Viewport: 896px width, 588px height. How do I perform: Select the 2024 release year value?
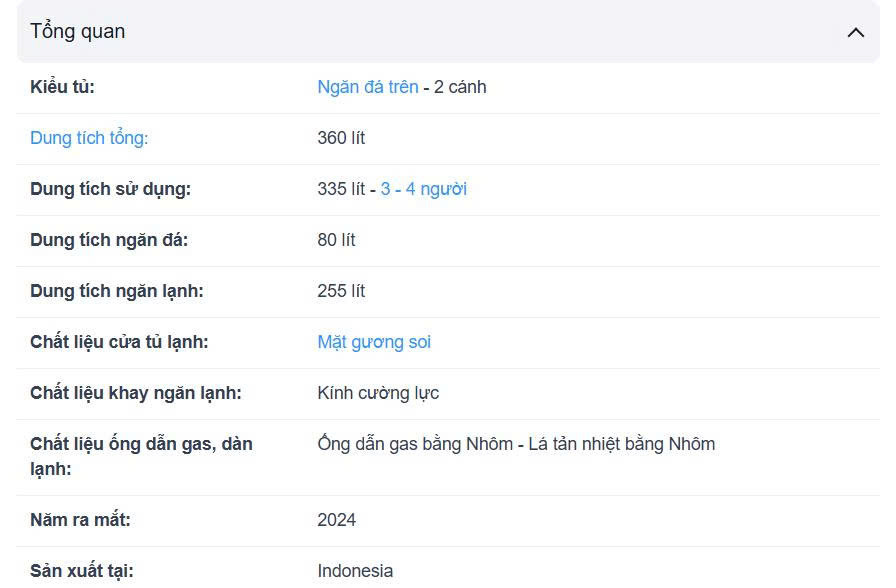click(336, 520)
